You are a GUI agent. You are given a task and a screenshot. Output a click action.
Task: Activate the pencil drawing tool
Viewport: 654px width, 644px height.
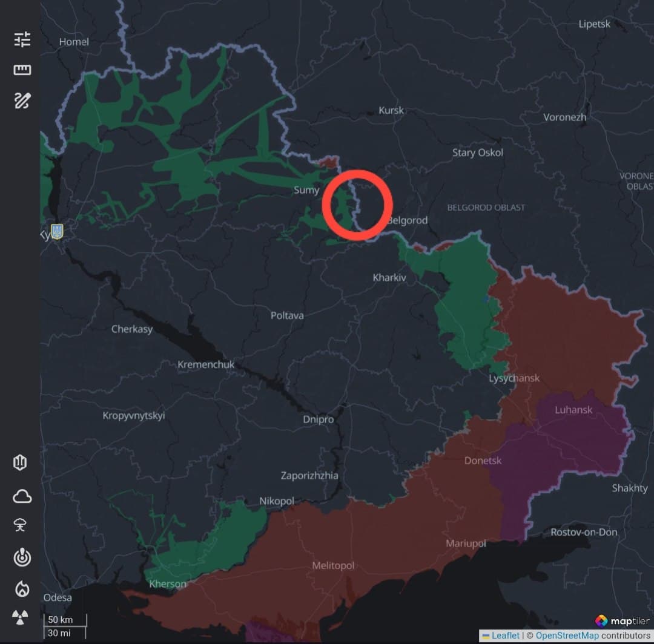[22, 100]
